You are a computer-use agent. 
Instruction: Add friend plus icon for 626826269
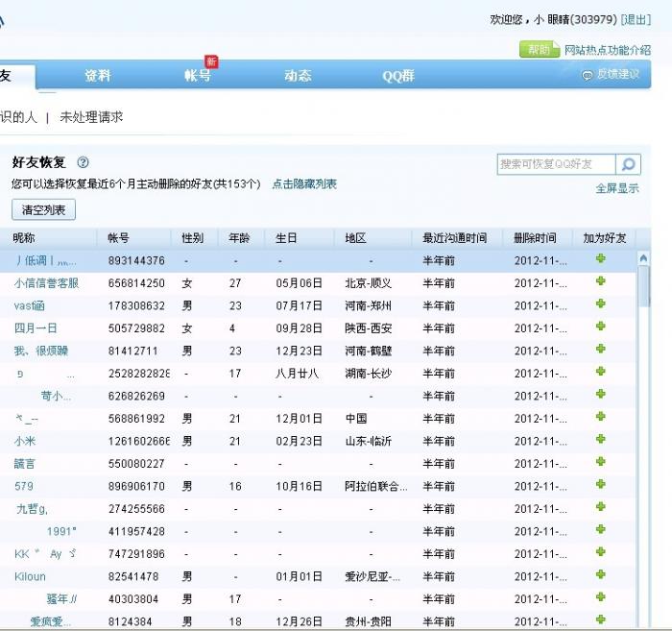point(600,394)
